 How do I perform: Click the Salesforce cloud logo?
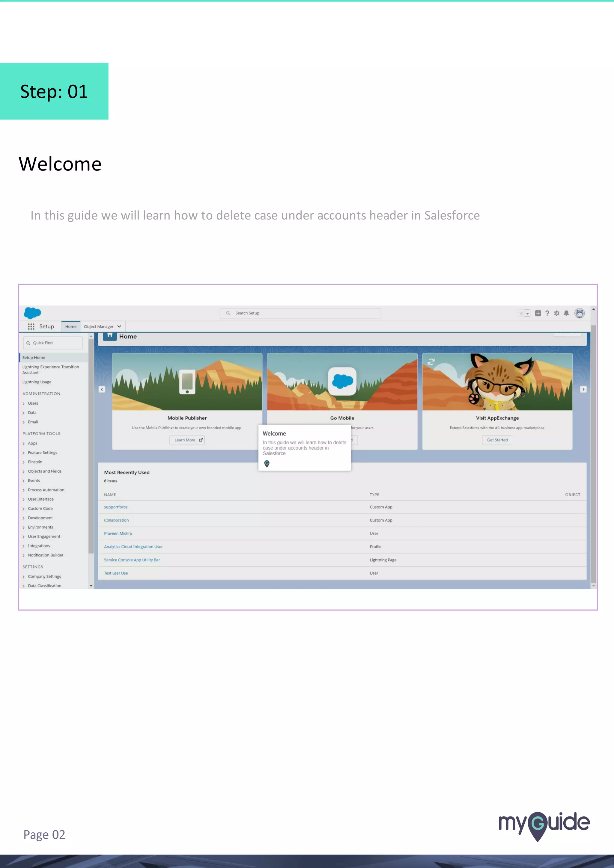33,313
